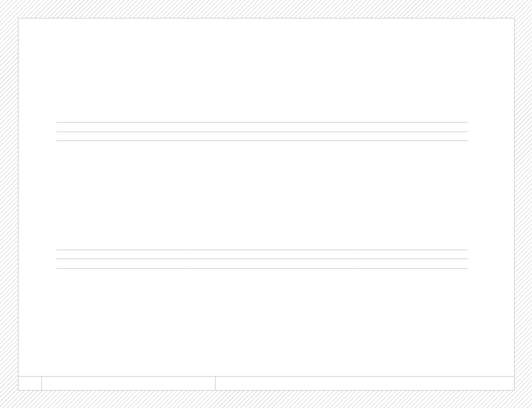Select the second row in upper table
Viewport: 532px width, 408px height.
tap(262, 137)
